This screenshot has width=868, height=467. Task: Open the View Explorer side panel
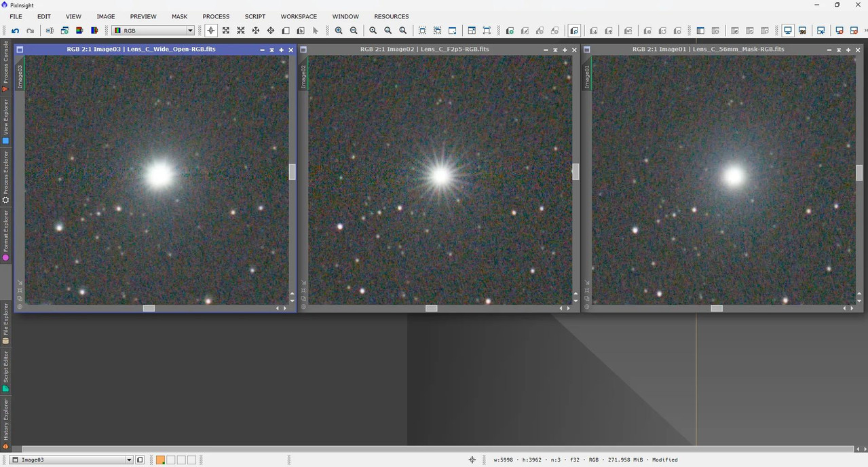coord(6,122)
